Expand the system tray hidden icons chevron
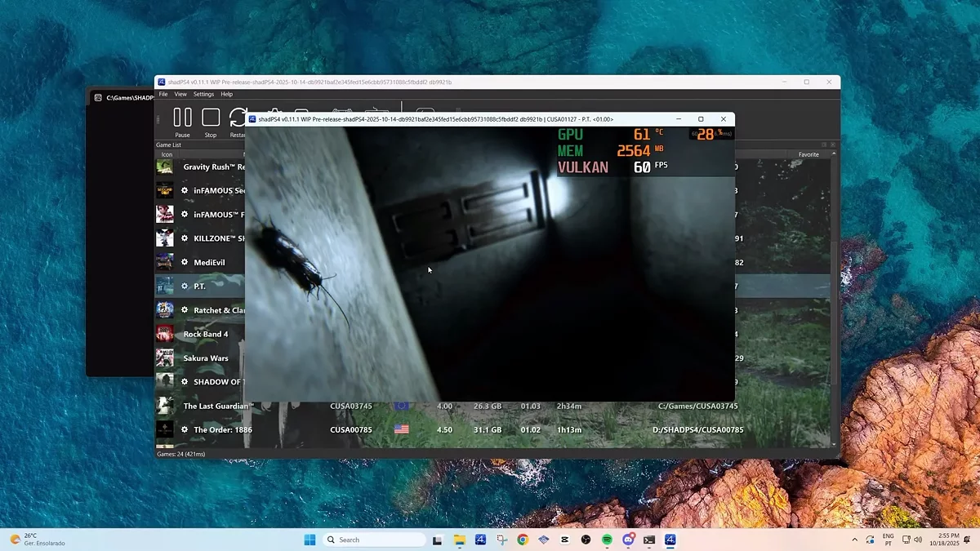 click(854, 540)
